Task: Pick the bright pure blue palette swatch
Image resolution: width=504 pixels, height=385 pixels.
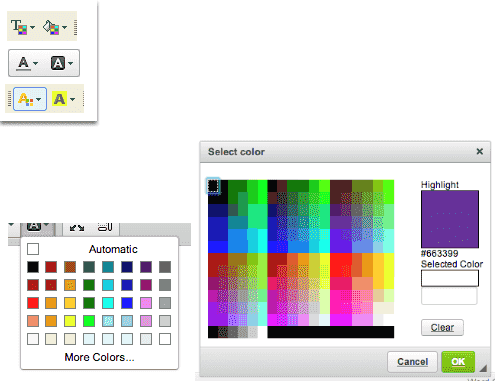Action: pyautogui.click(x=127, y=303)
